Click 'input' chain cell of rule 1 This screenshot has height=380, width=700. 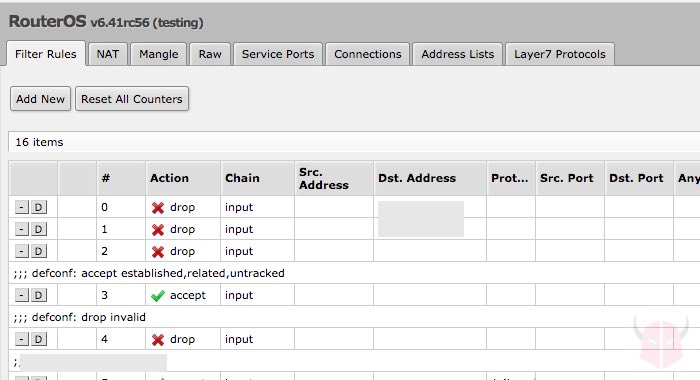tap(257, 229)
